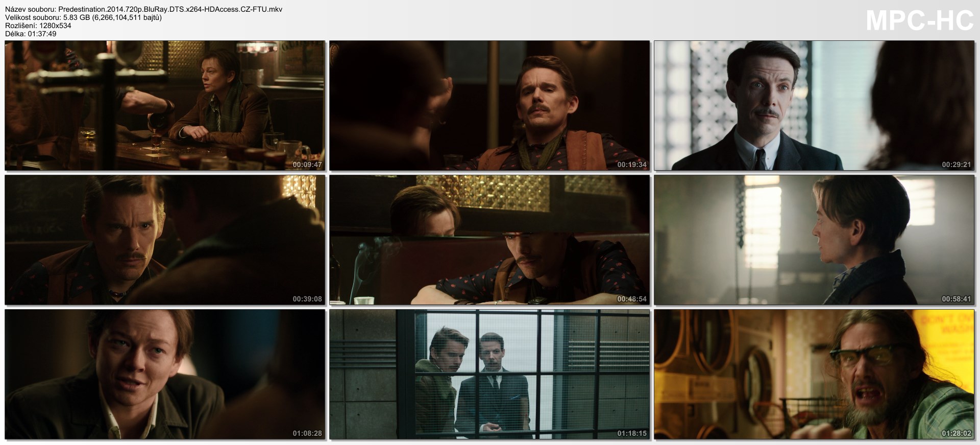Click the 01:28:02 timestamp label
Image resolution: width=980 pixels, height=445 pixels.
[957, 433]
